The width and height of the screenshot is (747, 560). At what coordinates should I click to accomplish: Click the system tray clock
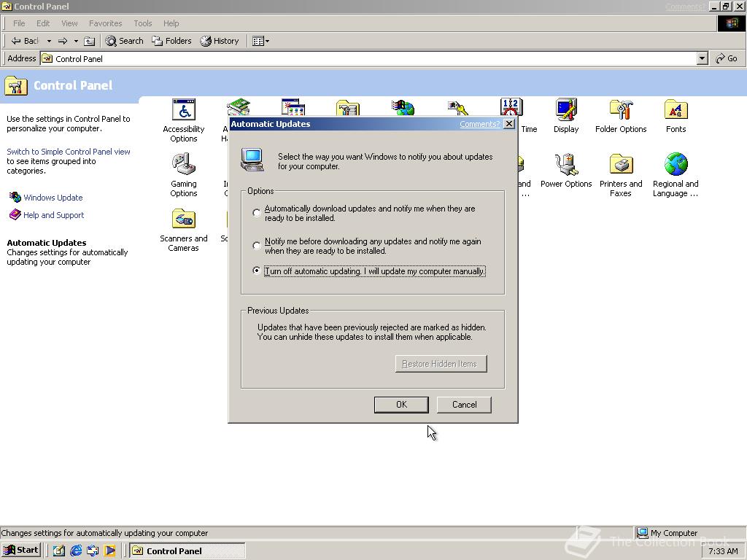pos(723,551)
